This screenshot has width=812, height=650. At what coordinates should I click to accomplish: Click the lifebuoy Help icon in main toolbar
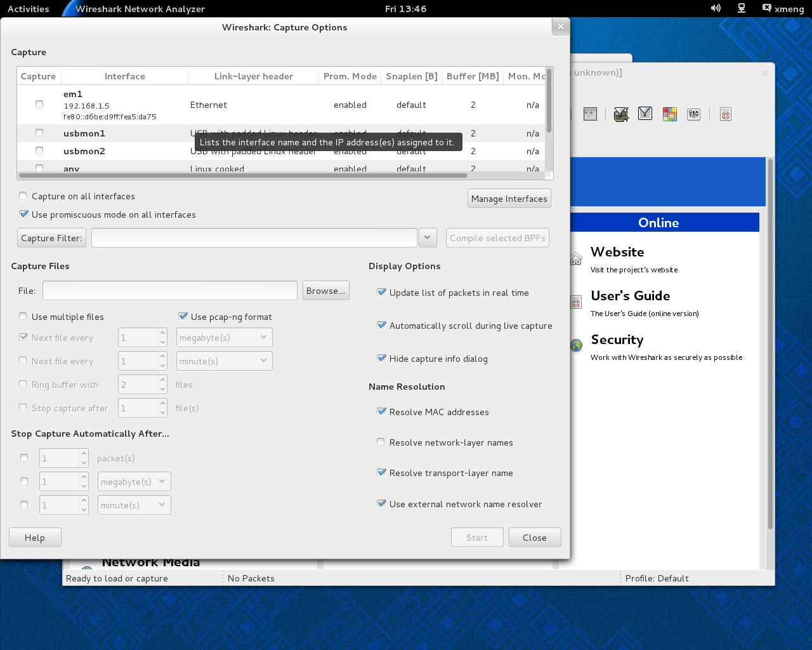(x=726, y=114)
